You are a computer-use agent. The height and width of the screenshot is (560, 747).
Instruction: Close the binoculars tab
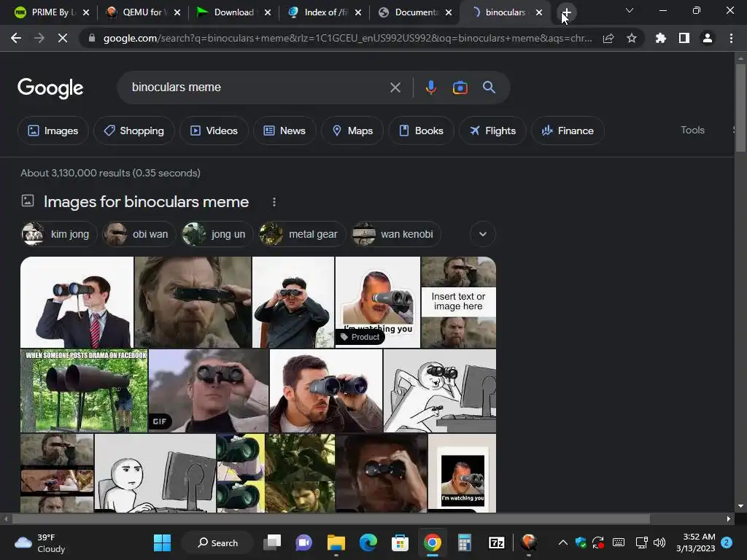click(539, 12)
